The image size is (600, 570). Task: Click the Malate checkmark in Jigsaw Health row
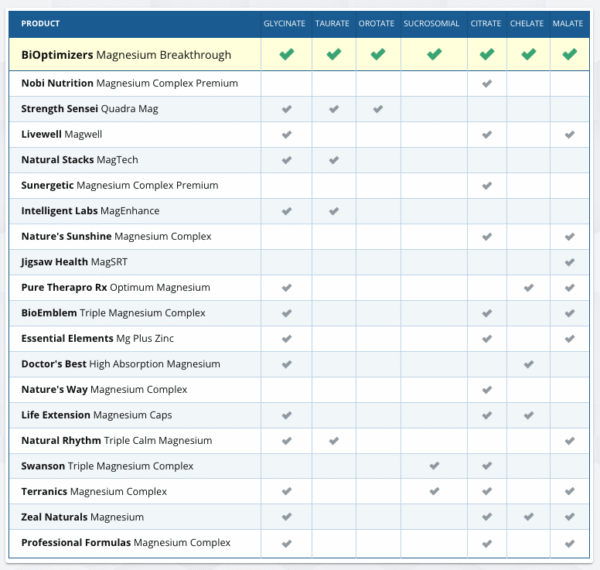(x=569, y=262)
